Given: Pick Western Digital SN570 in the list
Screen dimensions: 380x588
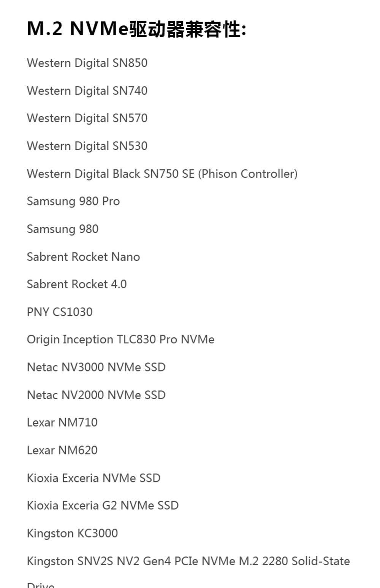Looking at the screenshot, I should click(x=87, y=118).
